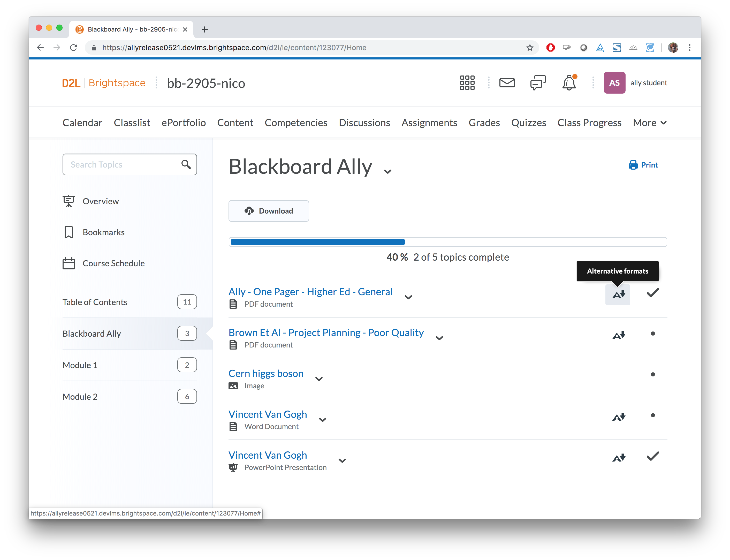
Task: Click the red shield extension icon
Action: point(550,48)
